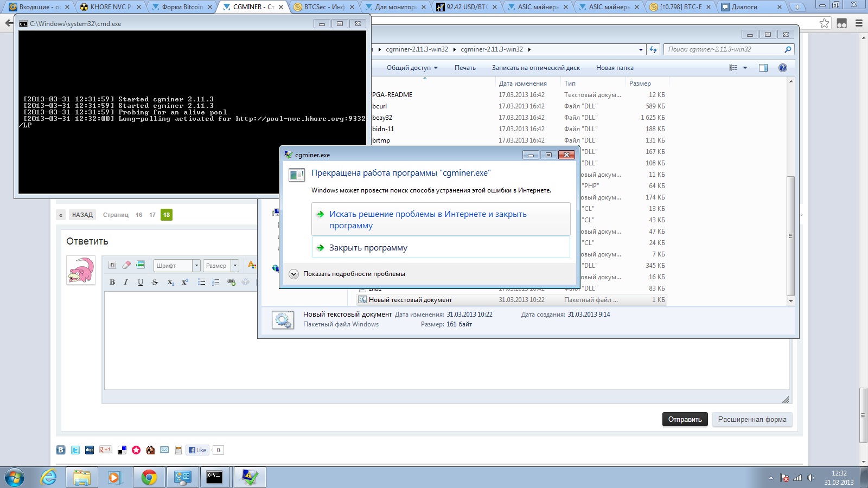Open Расширенная форма

tap(752, 419)
